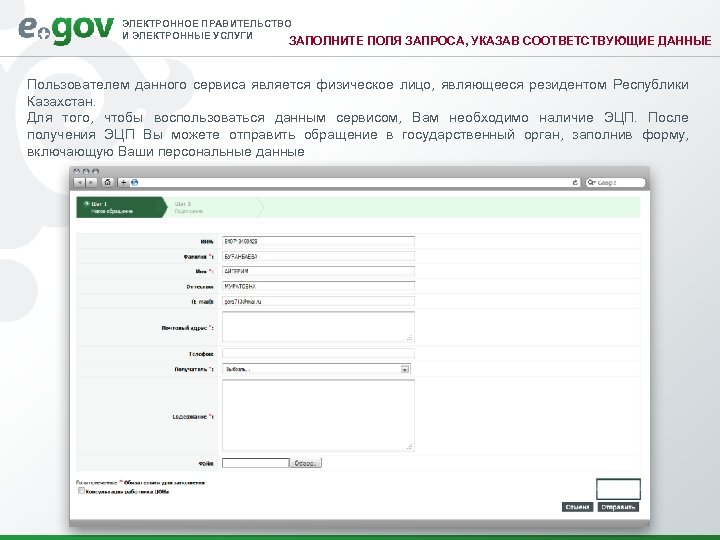Click the Почтовый адрес text area
Image resolution: width=720 pixels, height=540 pixels.
pyautogui.click(x=318, y=327)
